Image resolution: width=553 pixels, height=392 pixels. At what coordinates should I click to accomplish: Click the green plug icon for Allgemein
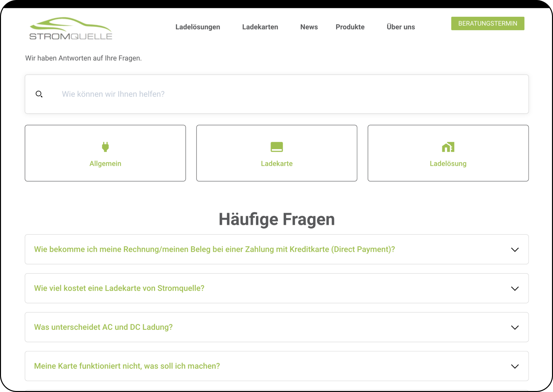105,147
